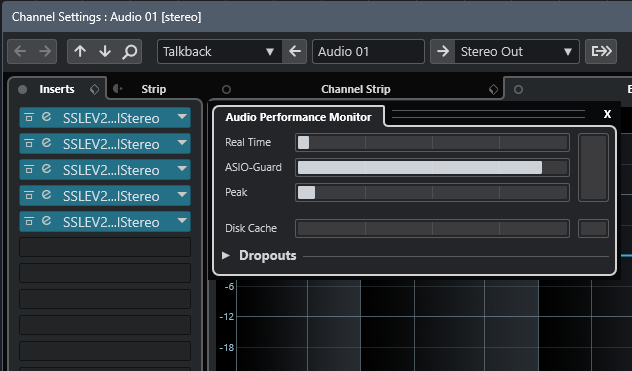
Task: Click the Real Time label
Action: (x=248, y=142)
